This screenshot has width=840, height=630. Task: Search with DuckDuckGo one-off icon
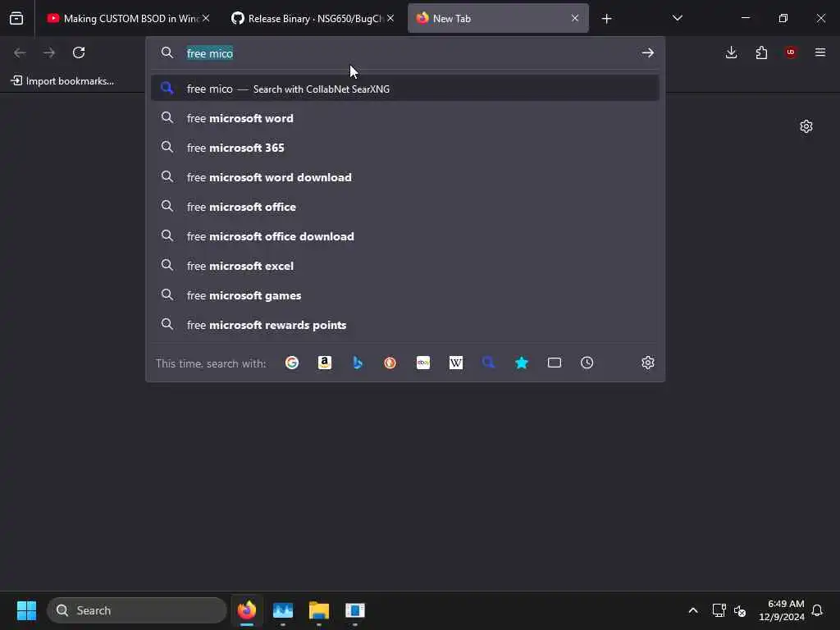pos(390,363)
